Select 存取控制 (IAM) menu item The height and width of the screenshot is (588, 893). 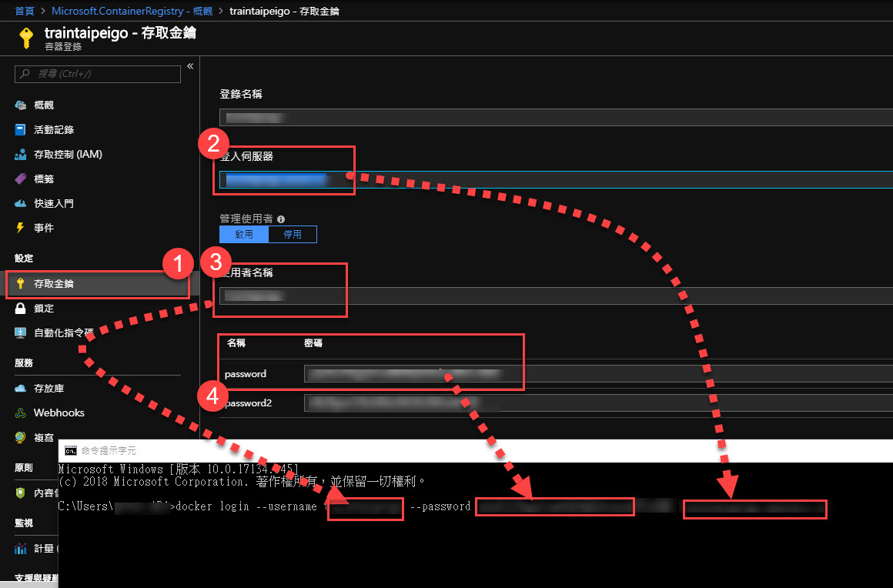(x=69, y=154)
